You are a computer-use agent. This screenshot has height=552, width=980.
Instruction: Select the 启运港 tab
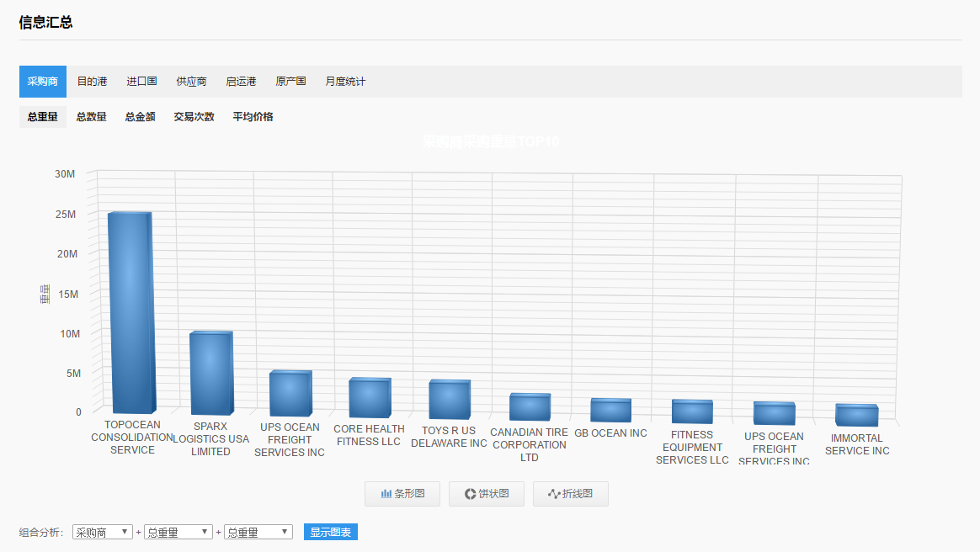(x=242, y=82)
